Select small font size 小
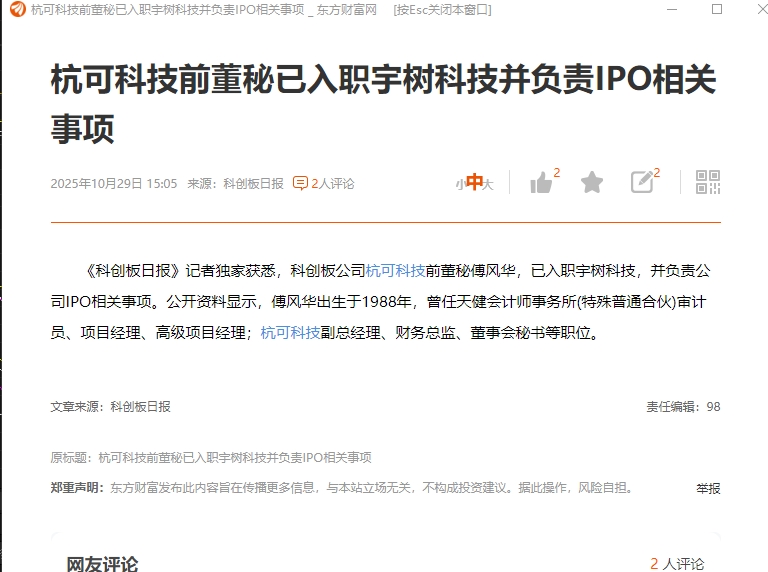This screenshot has width=768, height=572. (460, 185)
